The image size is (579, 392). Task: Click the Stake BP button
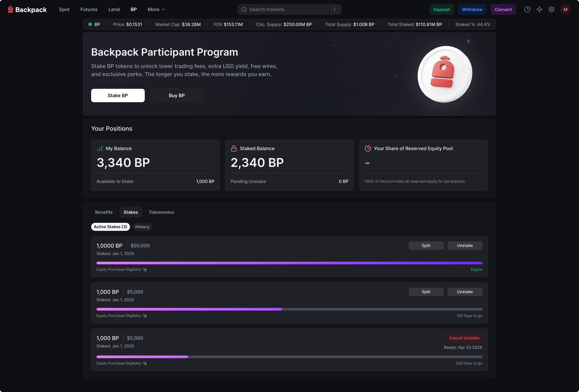click(118, 95)
